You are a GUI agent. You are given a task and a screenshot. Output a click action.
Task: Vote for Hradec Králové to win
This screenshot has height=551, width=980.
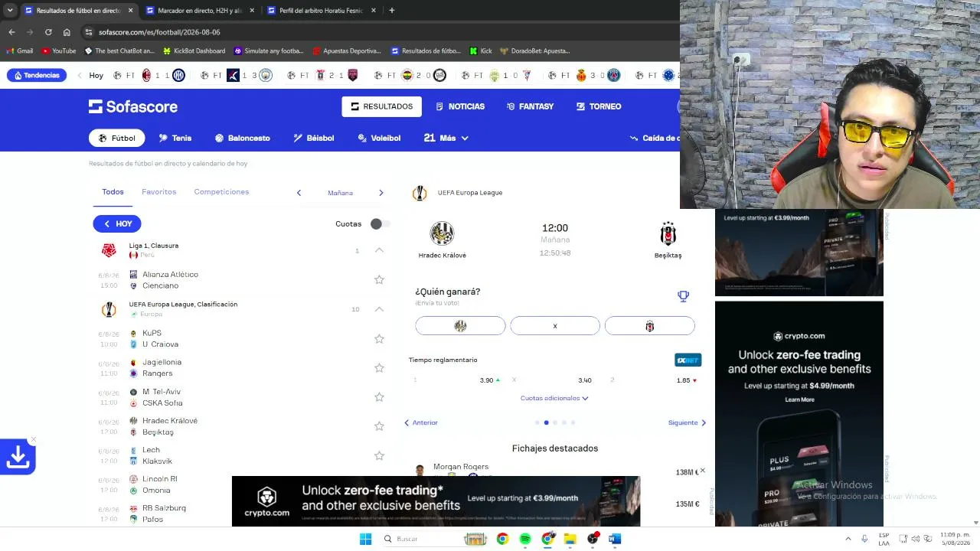click(460, 326)
